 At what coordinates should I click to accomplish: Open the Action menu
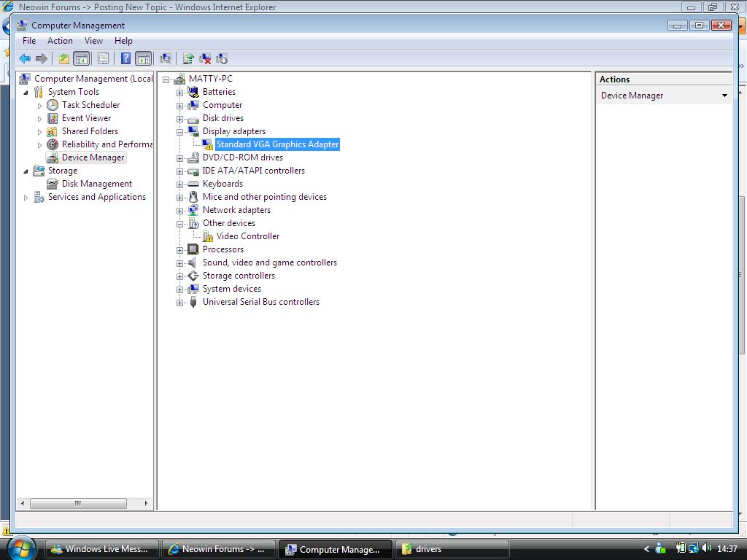(x=60, y=41)
